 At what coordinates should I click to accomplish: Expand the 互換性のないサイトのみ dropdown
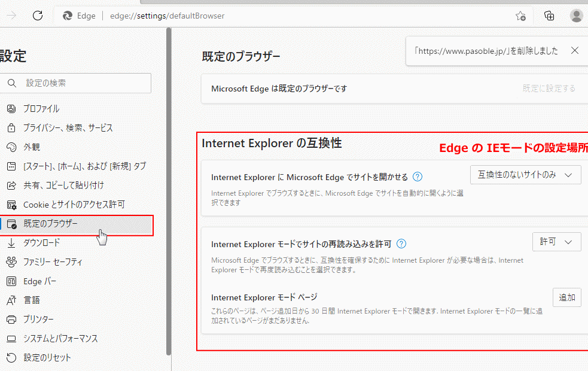tap(526, 175)
